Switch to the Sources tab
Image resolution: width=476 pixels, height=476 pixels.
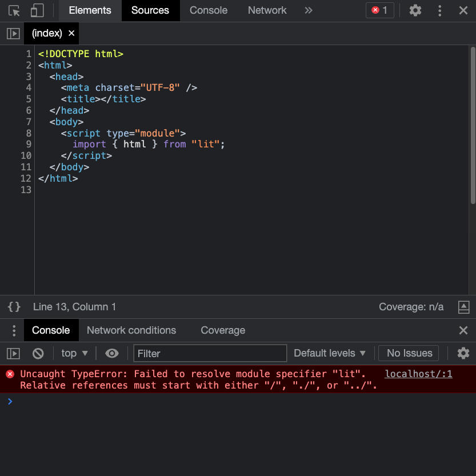coord(150,10)
